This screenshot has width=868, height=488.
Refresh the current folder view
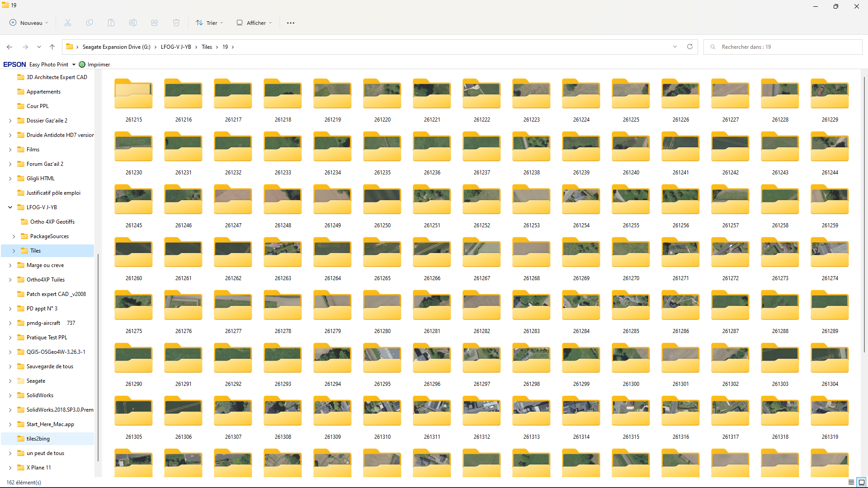[x=690, y=47]
